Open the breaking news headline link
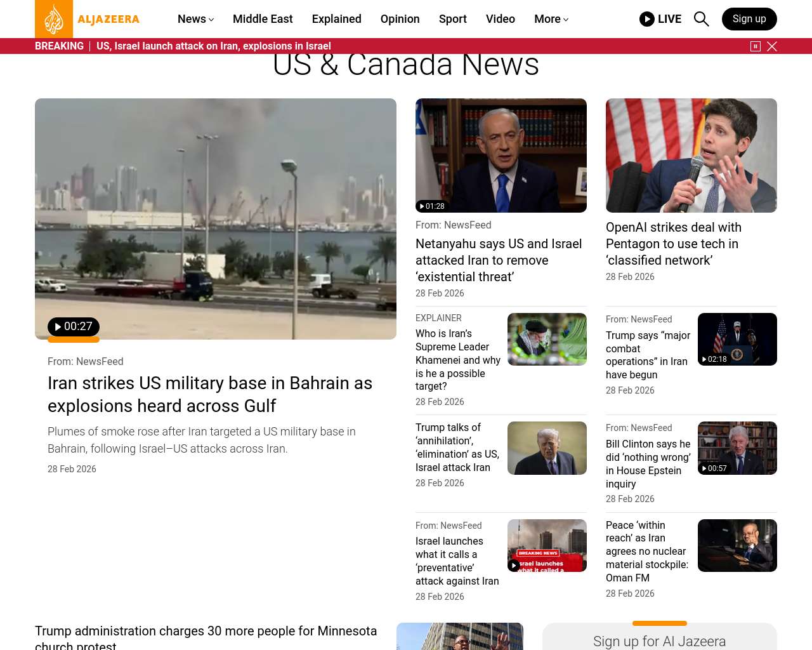Viewport: 812px width, 650px height. click(213, 46)
